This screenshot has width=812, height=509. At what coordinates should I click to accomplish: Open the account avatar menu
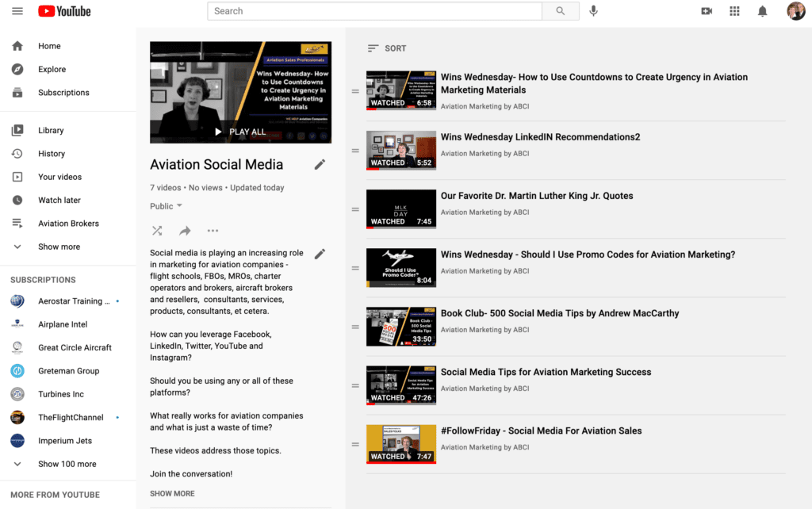pyautogui.click(x=796, y=11)
